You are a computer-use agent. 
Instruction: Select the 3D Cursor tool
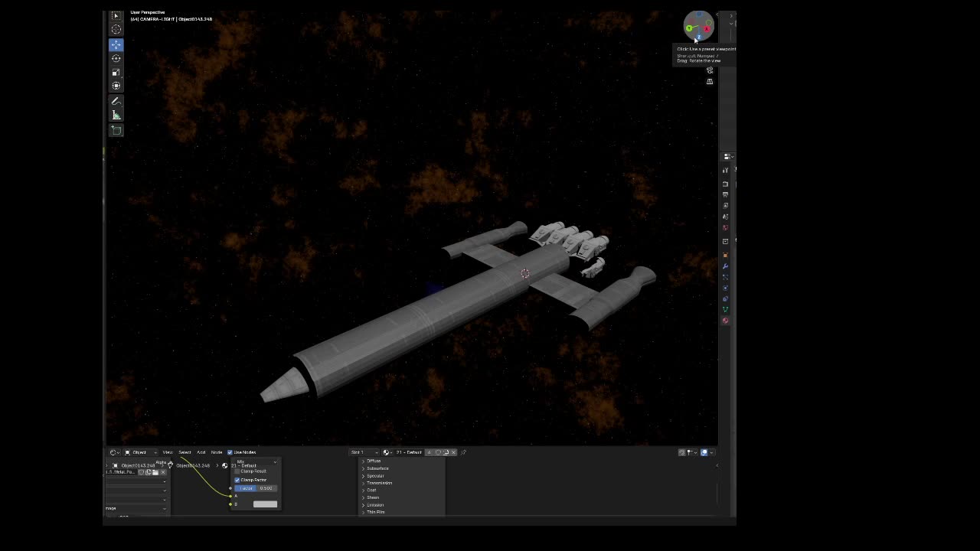click(116, 30)
